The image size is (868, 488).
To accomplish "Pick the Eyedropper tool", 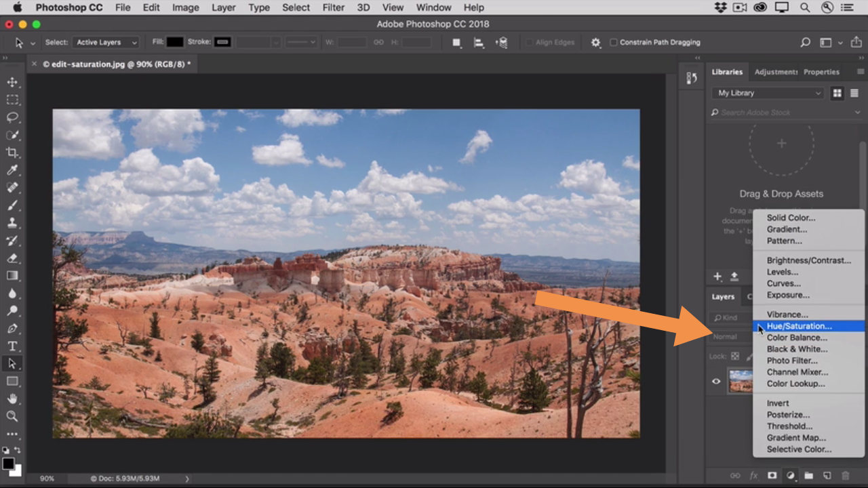I will [12, 170].
